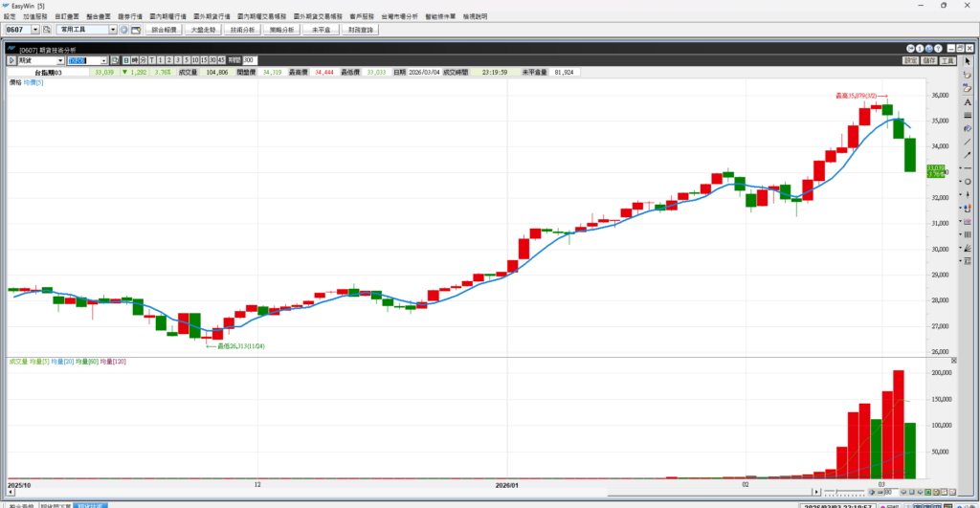Click the 期間 300 input field
Viewport: 980px width, 508px height.
click(248, 60)
